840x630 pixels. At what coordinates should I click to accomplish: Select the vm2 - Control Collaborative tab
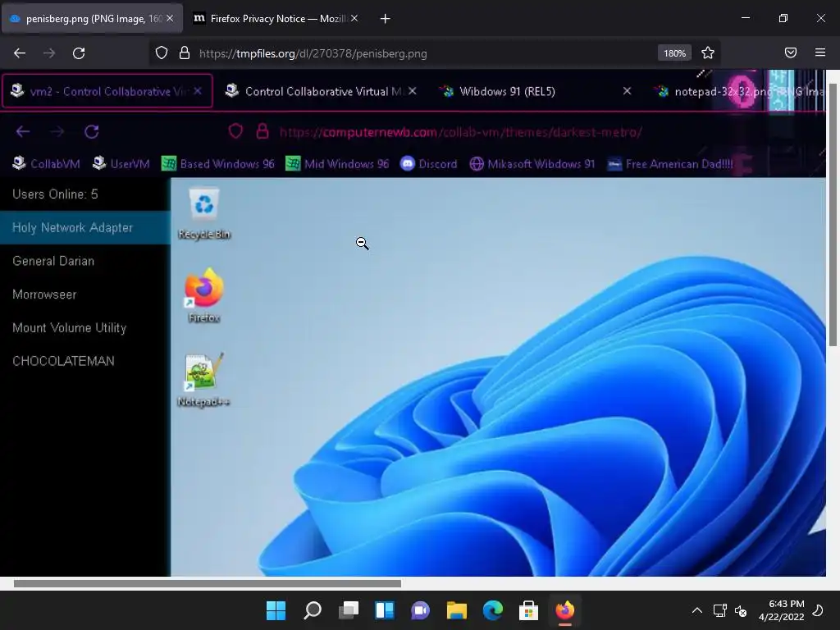(x=107, y=91)
